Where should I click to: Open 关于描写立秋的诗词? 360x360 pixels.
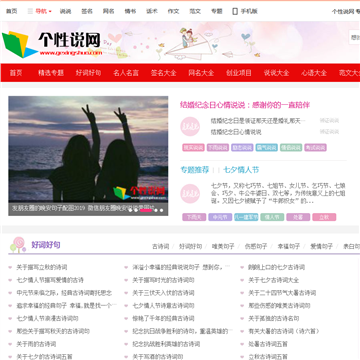click(x=42, y=267)
